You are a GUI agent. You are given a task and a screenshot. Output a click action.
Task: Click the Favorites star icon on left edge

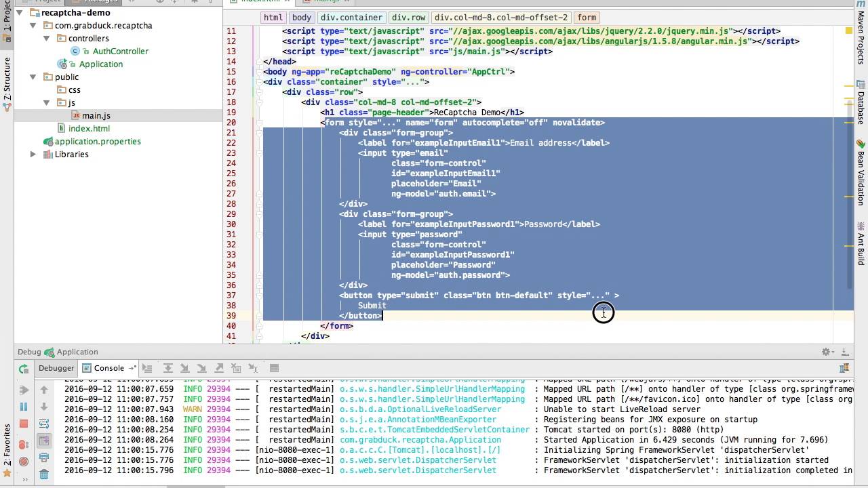[x=7, y=473]
